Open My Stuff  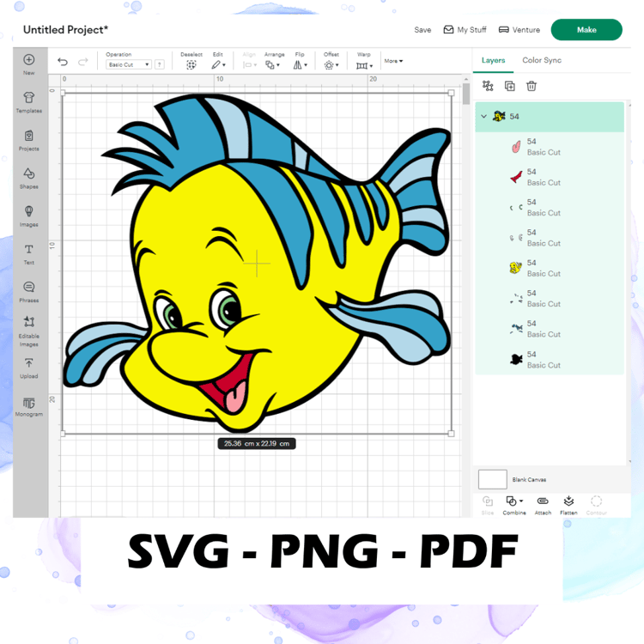465,29
